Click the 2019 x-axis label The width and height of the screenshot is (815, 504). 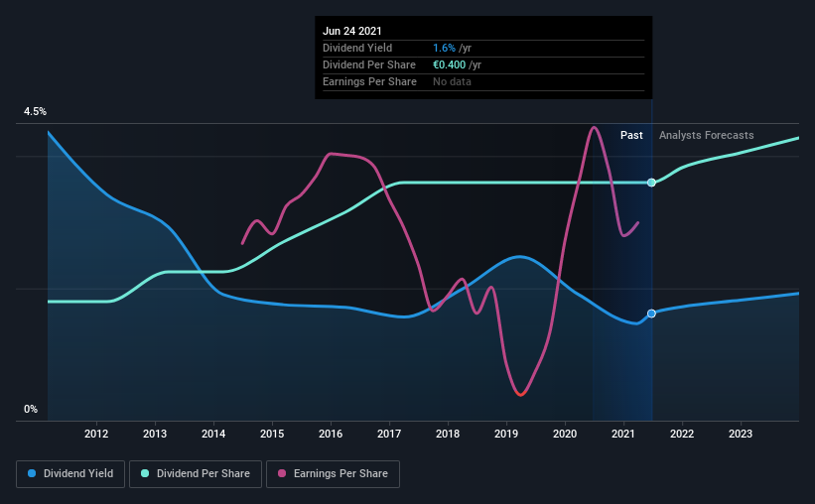click(x=506, y=434)
